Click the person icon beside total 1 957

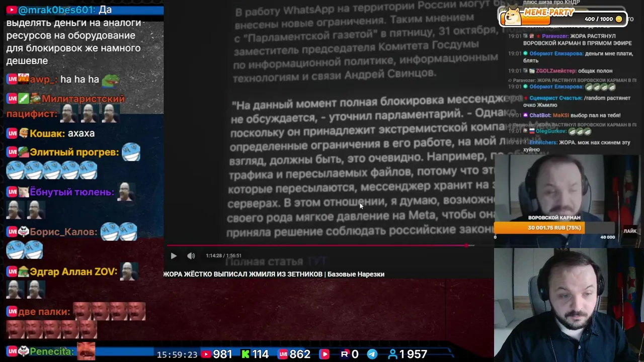392,354
